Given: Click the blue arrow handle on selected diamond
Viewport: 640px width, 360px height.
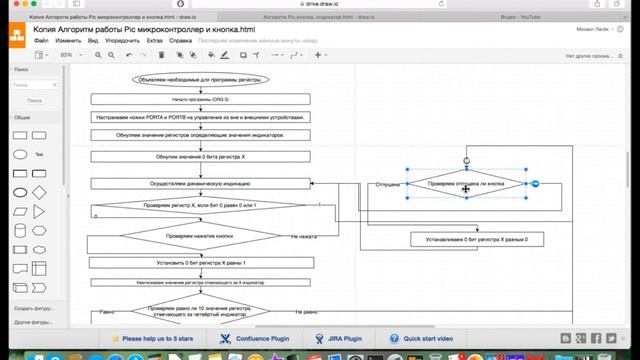Looking at the screenshot, I should (x=536, y=184).
